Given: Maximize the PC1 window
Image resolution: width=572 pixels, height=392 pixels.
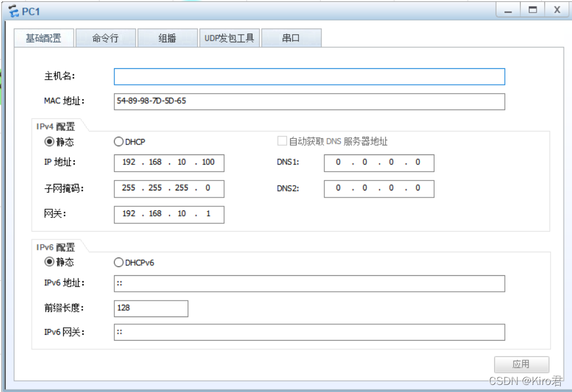Looking at the screenshot, I should click(532, 10).
